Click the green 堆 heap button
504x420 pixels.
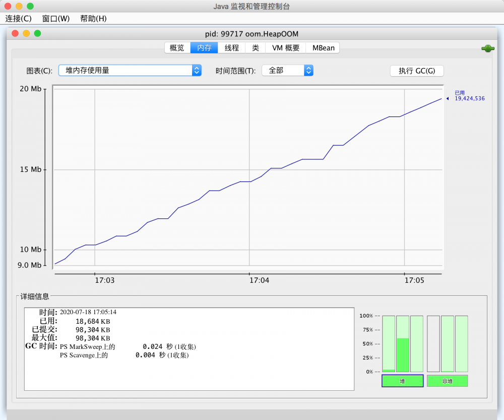point(402,381)
